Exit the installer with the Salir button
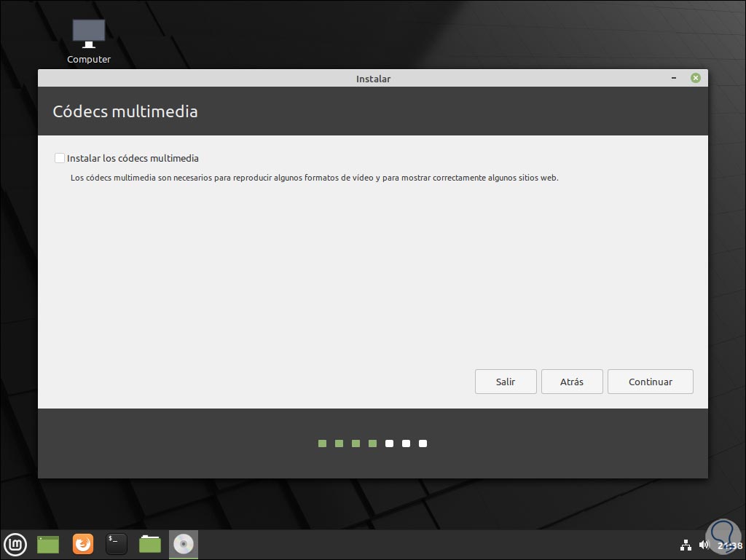746x560 pixels. (506, 381)
